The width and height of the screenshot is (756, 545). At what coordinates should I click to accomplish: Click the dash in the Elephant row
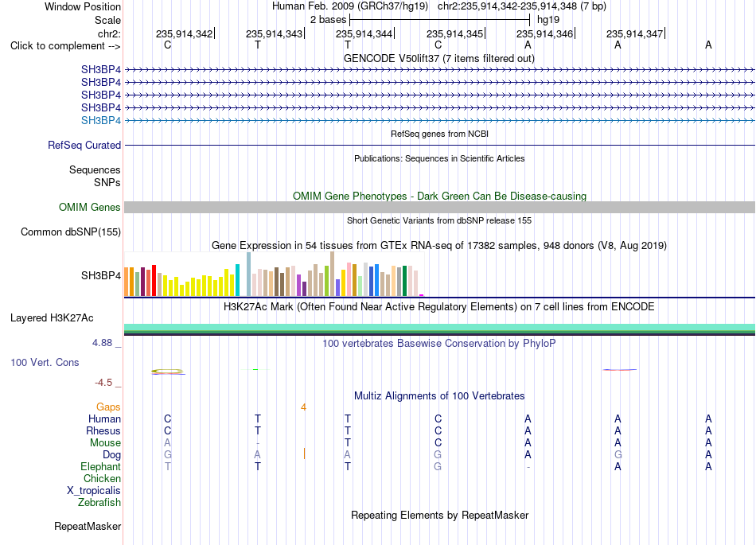click(528, 467)
